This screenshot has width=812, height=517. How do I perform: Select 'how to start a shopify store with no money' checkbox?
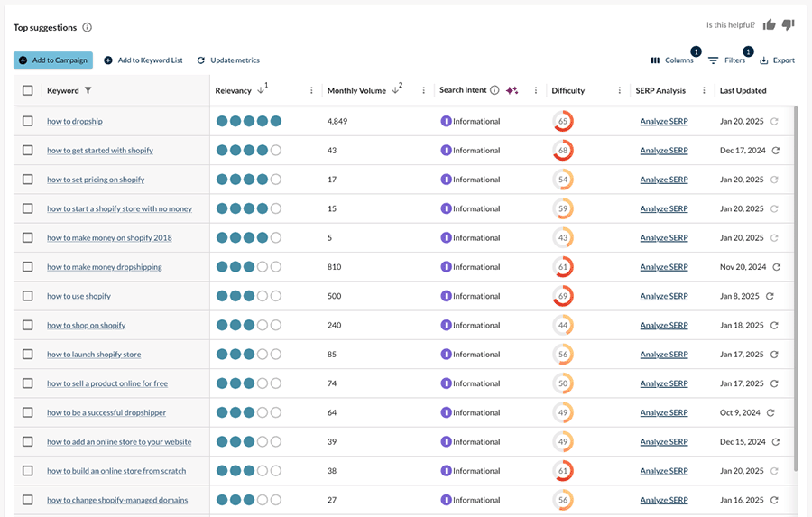pos(28,208)
